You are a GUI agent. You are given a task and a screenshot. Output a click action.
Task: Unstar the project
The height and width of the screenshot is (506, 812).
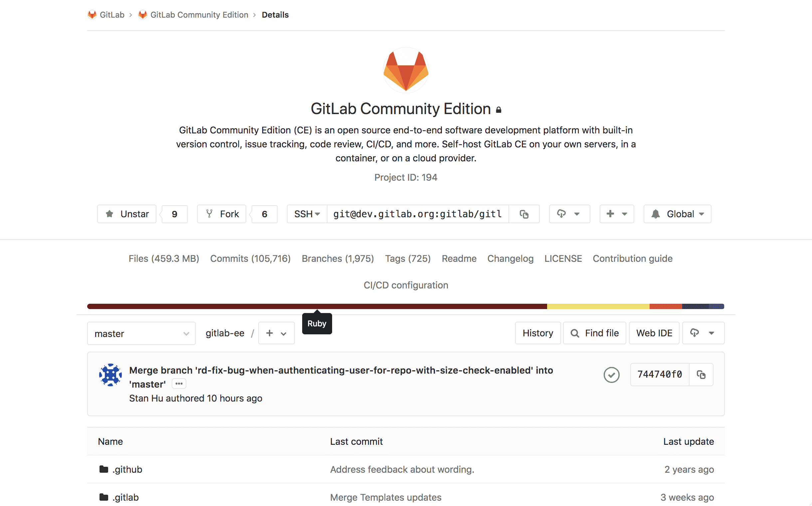(127, 214)
